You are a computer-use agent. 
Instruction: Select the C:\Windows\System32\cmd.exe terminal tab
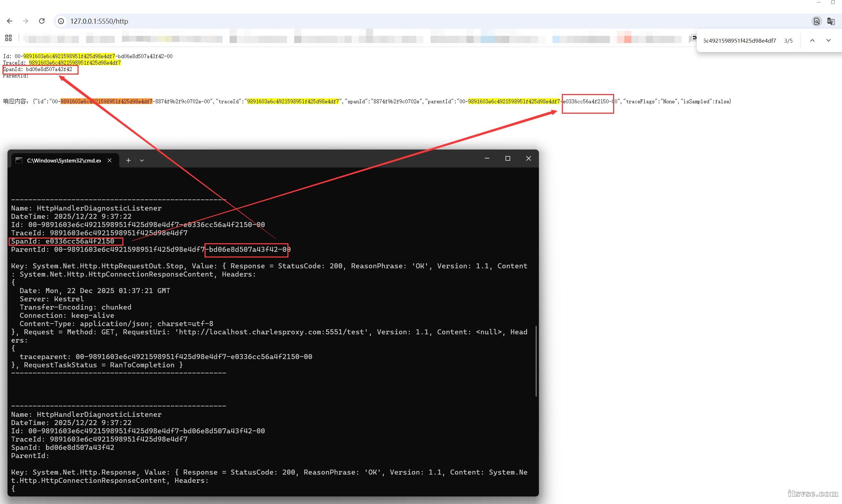(x=64, y=160)
